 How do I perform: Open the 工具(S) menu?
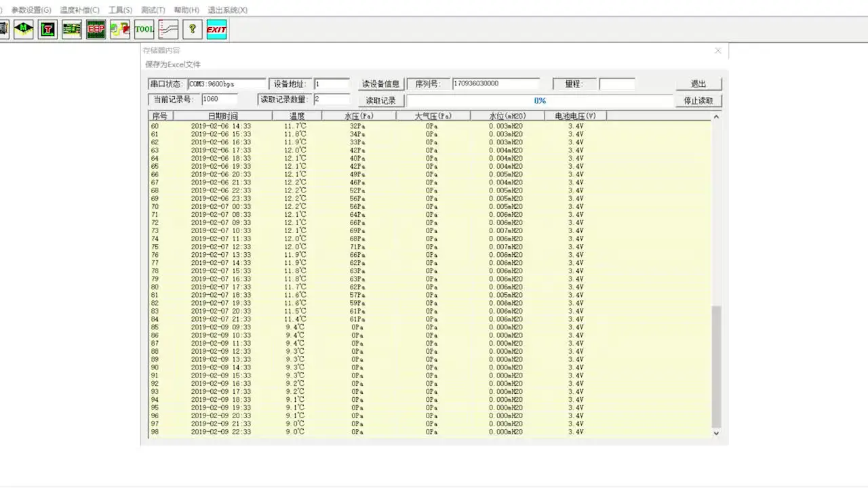pyautogui.click(x=120, y=10)
